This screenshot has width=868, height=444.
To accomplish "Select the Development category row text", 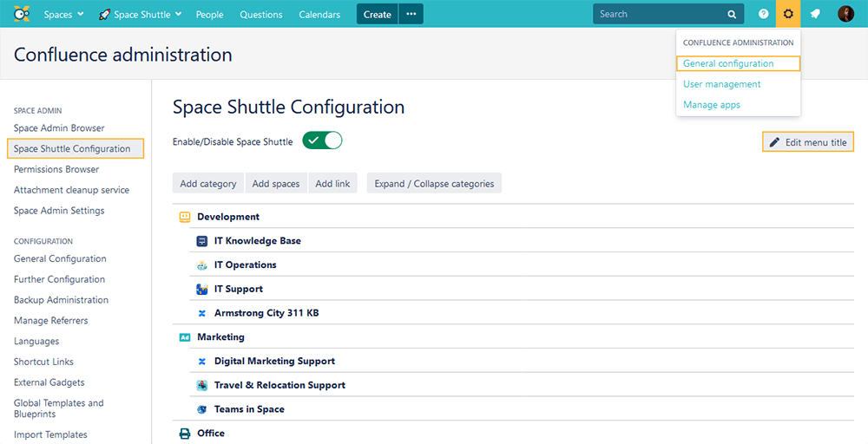I will point(228,217).
